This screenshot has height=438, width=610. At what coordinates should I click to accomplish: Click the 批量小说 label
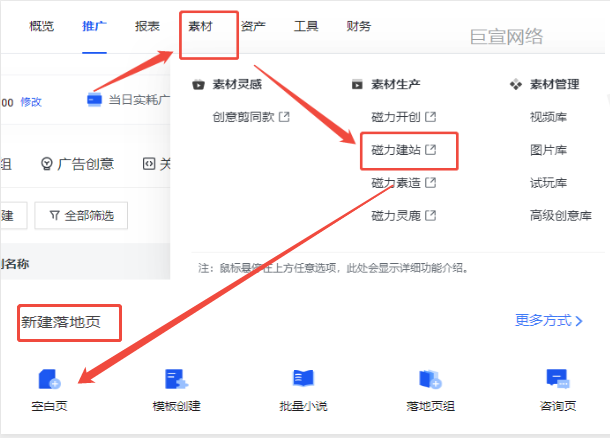click(303, 406)
